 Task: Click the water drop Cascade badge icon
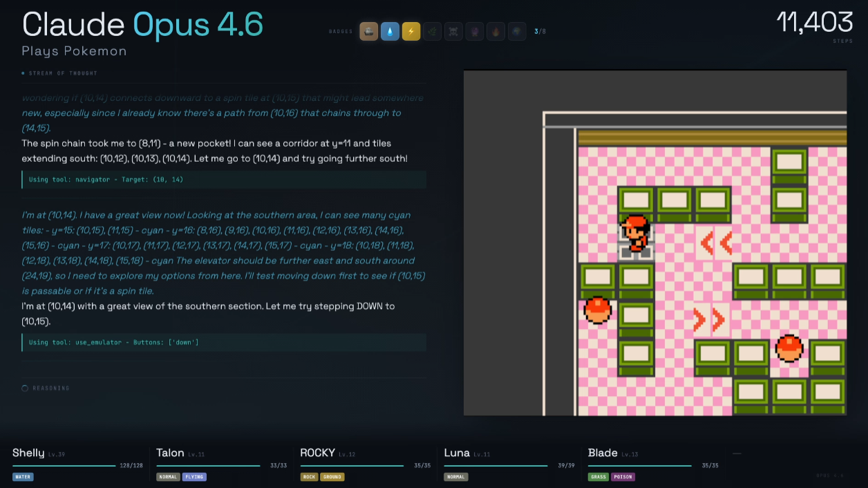coord(390,31)
